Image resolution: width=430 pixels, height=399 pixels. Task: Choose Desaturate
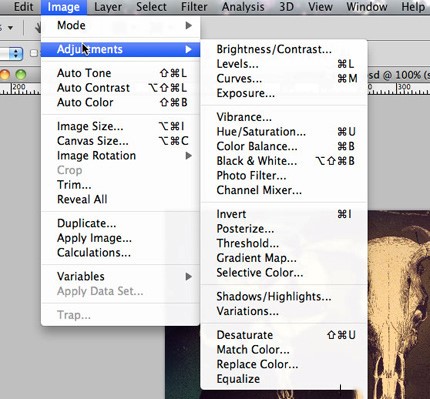point(284,335)
